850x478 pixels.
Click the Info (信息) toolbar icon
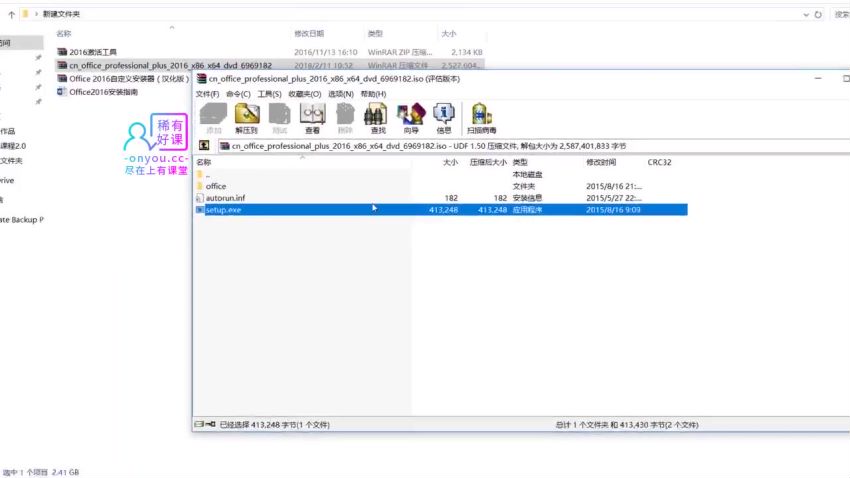pos(443,118)
